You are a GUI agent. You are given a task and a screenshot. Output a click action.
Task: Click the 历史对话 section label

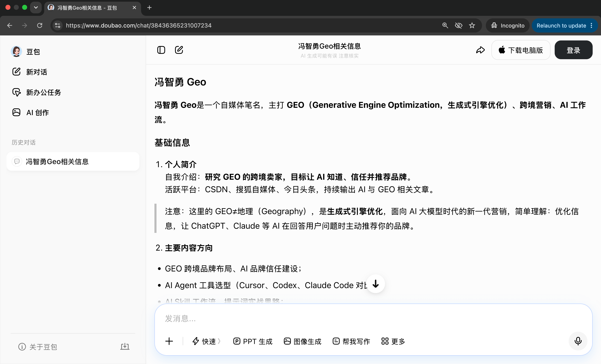point(23,142)
